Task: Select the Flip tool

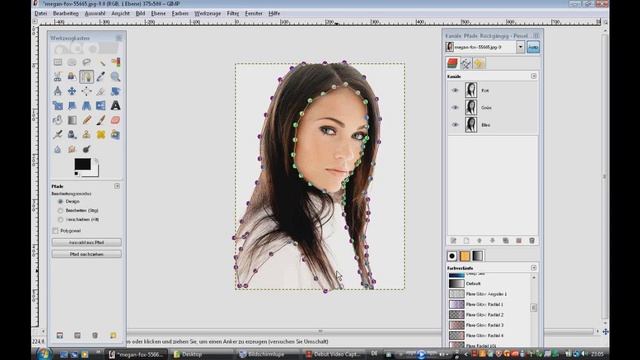Action: (101, 106)
